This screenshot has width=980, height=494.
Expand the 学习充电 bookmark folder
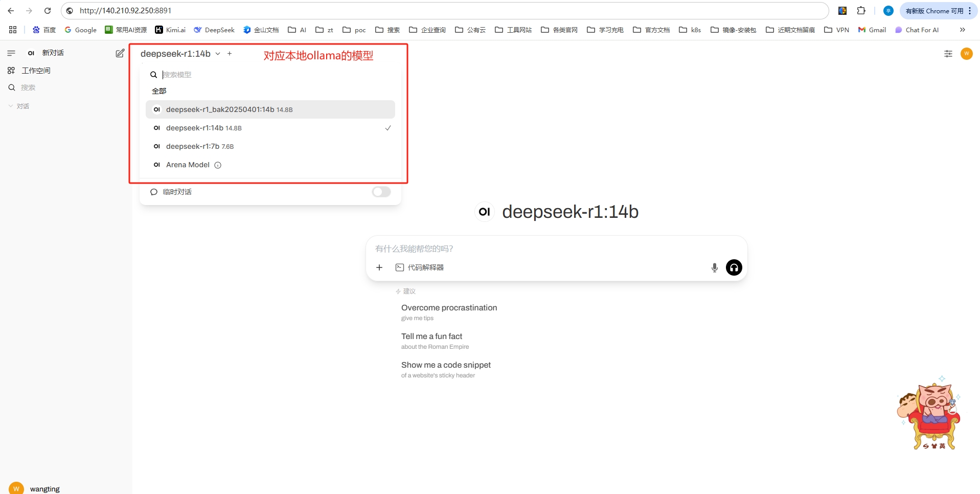point(605,30)
